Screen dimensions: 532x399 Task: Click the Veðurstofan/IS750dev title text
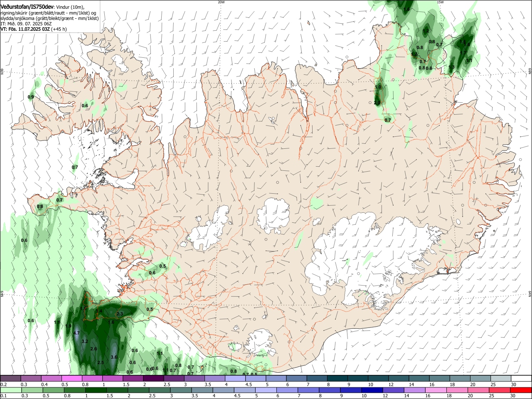coord(27,7)
